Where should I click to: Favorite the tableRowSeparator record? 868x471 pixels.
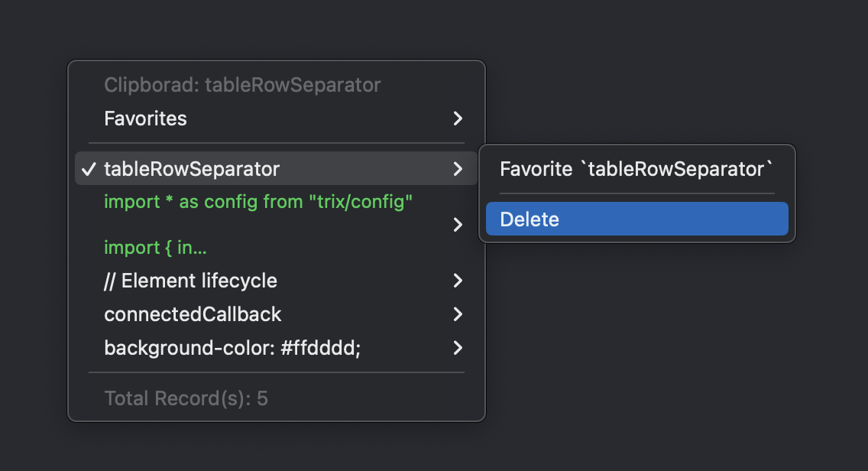point(636,169)
